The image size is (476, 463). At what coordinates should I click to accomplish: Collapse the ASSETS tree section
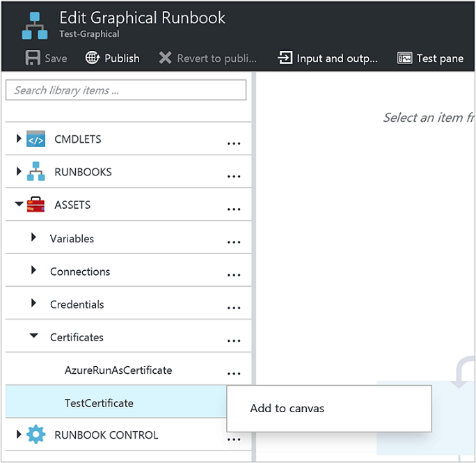19,205
